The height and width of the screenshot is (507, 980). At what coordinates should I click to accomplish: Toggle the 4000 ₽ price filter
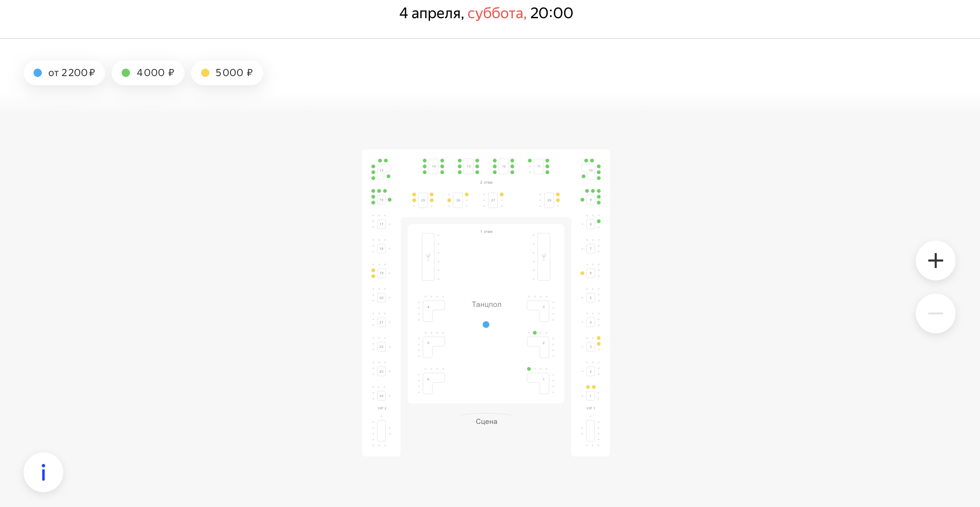148,73
